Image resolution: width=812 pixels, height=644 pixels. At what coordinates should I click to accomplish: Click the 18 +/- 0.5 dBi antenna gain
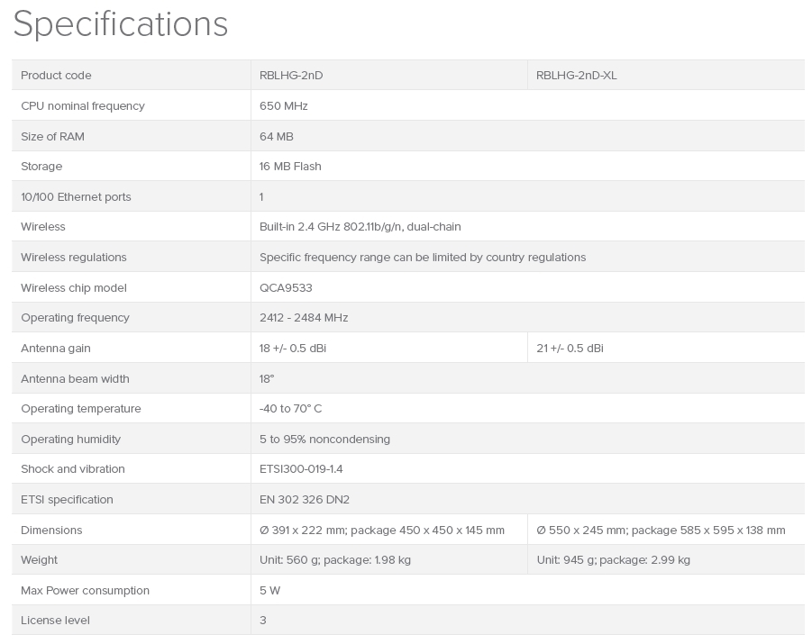[x=293, y=349]
